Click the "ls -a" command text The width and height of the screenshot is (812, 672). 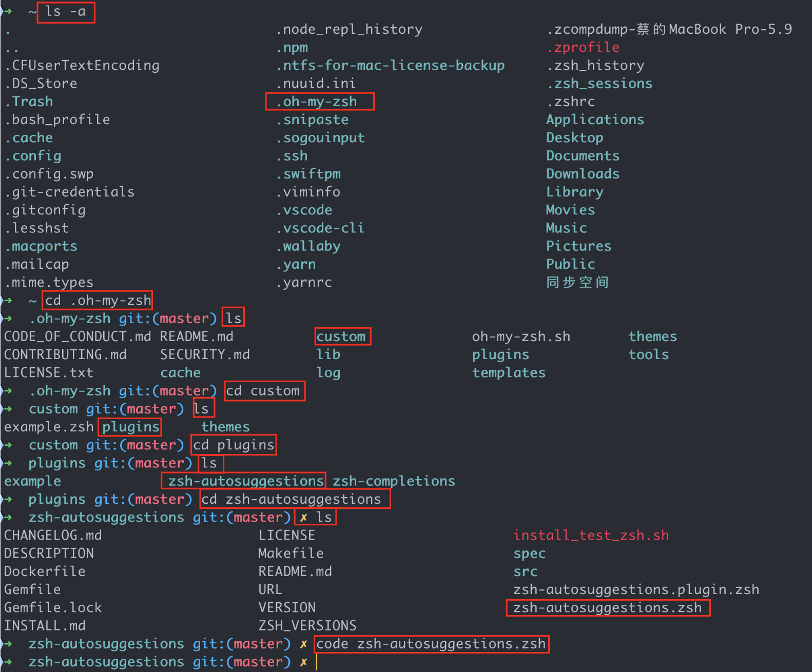(65, 11)
